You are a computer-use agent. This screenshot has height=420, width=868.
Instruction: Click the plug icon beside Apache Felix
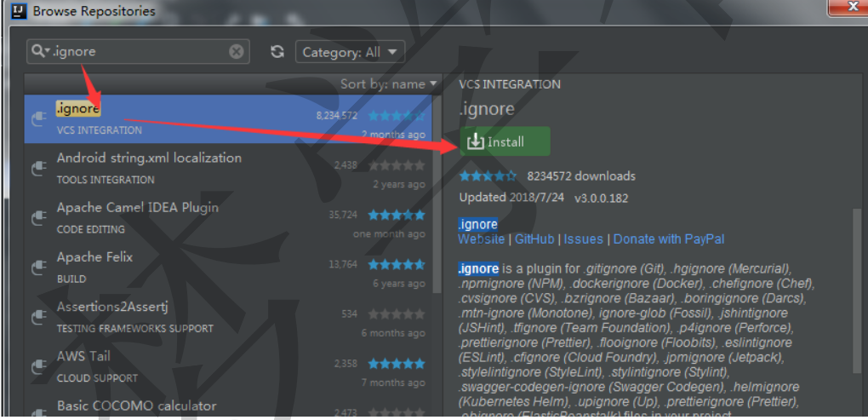pos(38,268)
